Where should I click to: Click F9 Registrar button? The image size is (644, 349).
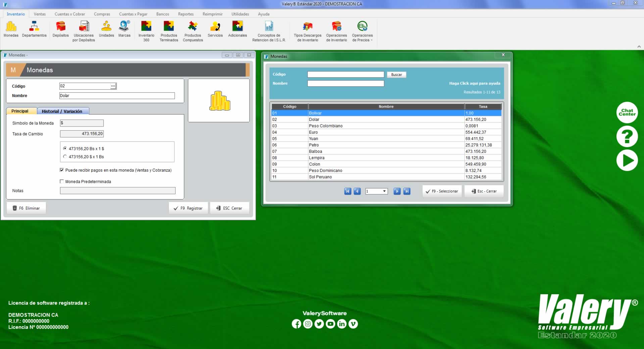pyautogui.click(x=188, y=208)
